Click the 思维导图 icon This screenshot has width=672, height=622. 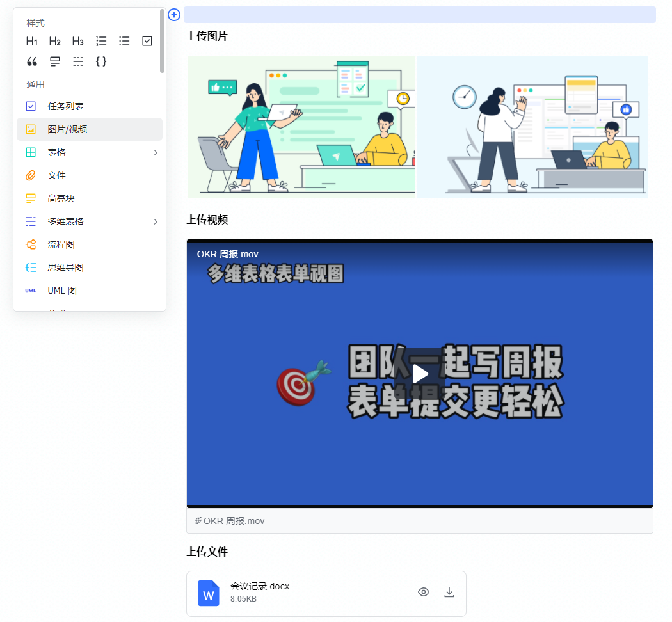point(31,267)
